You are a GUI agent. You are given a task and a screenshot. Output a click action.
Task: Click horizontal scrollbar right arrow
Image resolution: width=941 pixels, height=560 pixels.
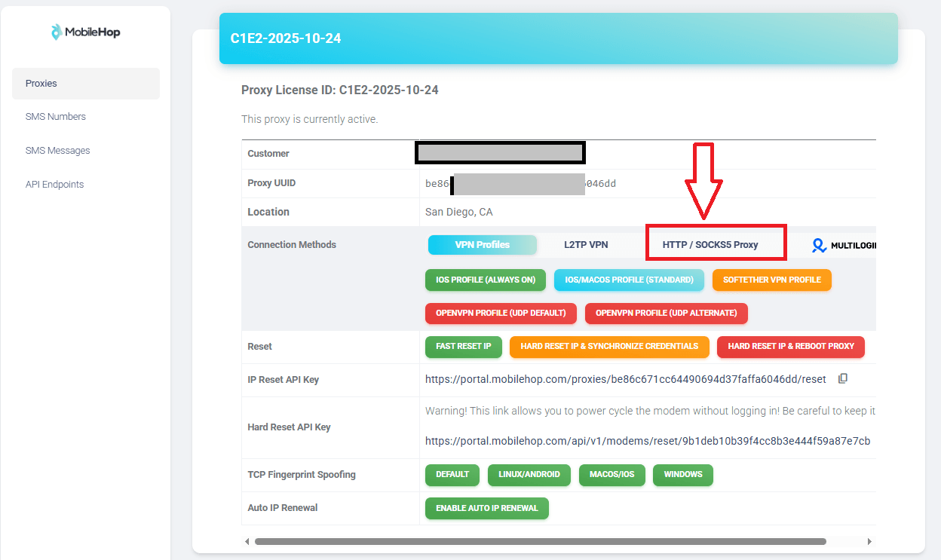pos(869,541)
